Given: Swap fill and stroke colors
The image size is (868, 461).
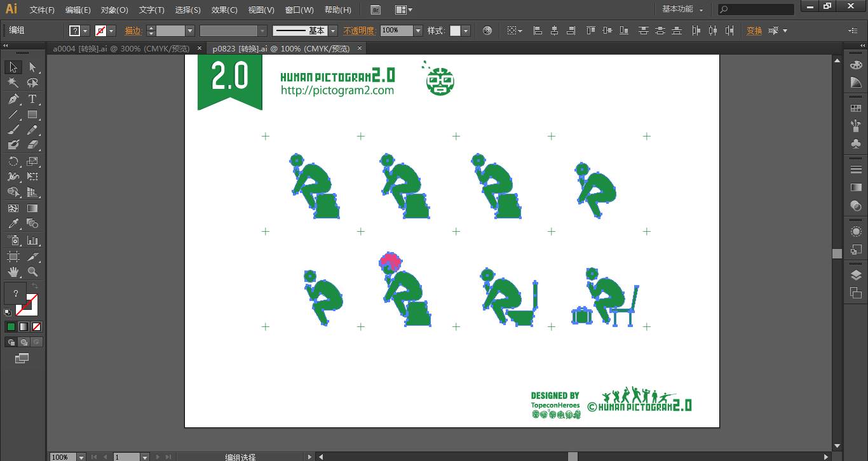Looking at the screenshot, I should click(35, 287).
